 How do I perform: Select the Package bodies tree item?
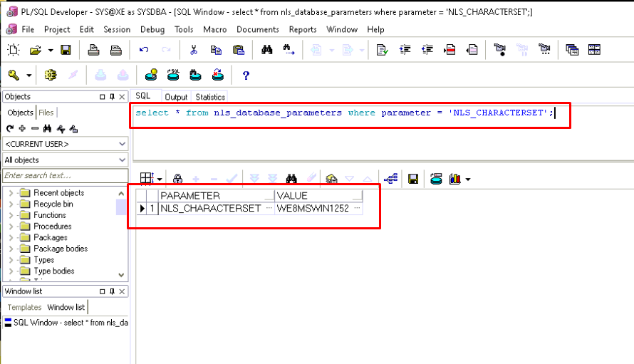61,249
